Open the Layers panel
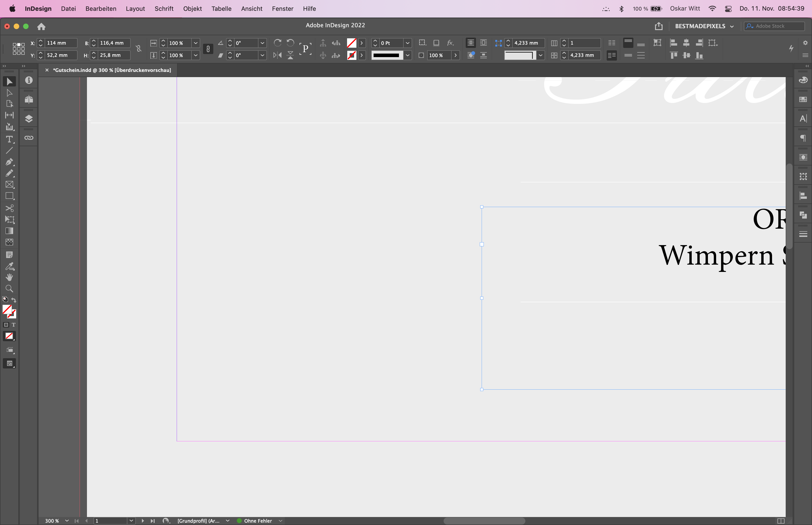 pos(29,118)
